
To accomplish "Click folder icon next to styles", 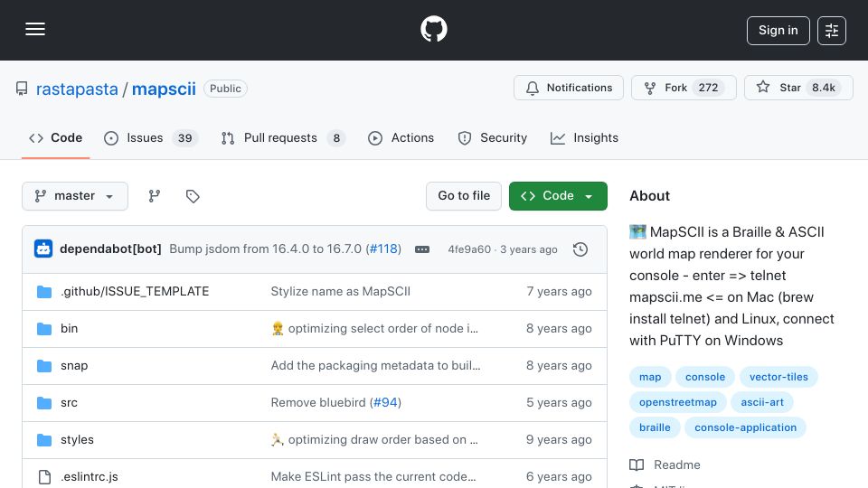I will 44,440.
